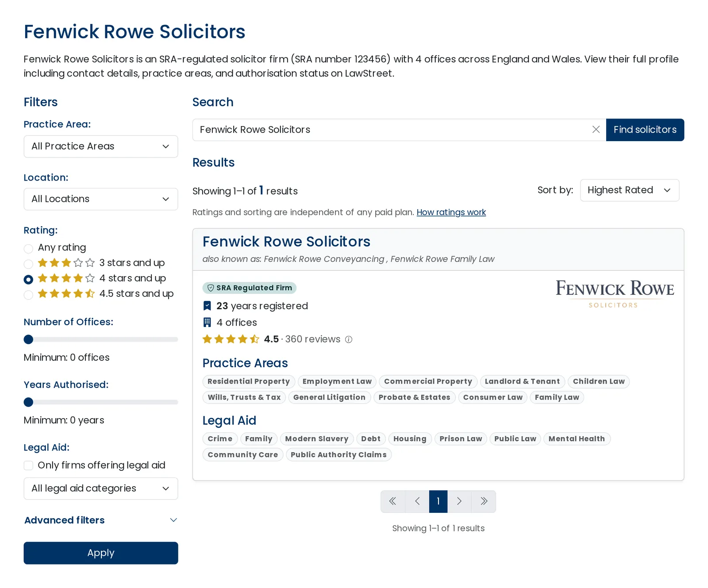Go to the next results page
Viewport: 708px width, 588px height.
point(459,501)
